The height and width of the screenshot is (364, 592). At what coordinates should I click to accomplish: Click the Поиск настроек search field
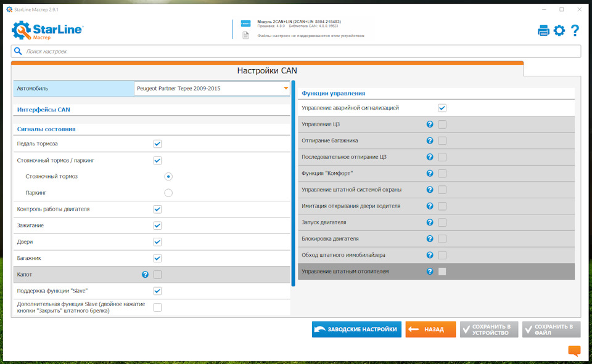pyautogui.click(x=296, y=51)
